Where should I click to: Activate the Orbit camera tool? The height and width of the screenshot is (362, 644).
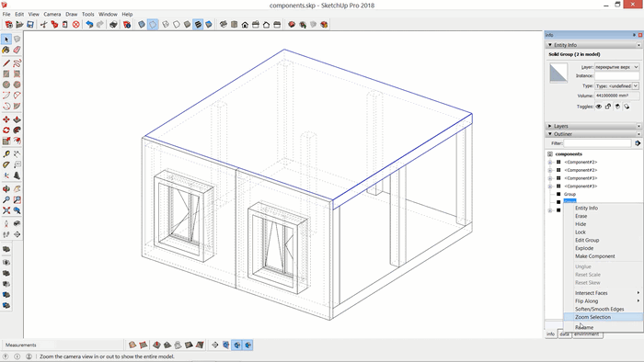point(6,189)
